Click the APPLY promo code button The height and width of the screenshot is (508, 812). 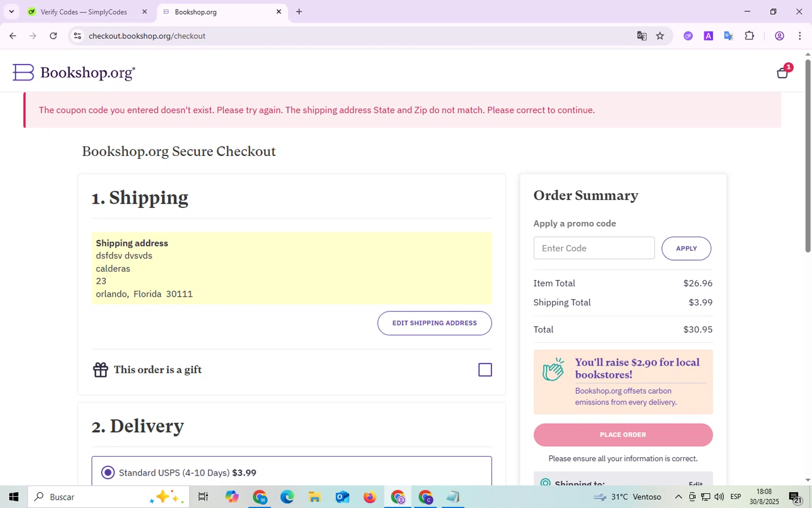[x=686, y=248]
